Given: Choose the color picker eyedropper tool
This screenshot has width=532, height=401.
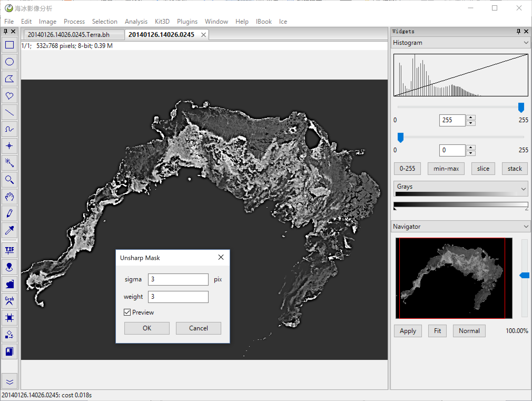Looking at the screenshot, I should [9, 230].
